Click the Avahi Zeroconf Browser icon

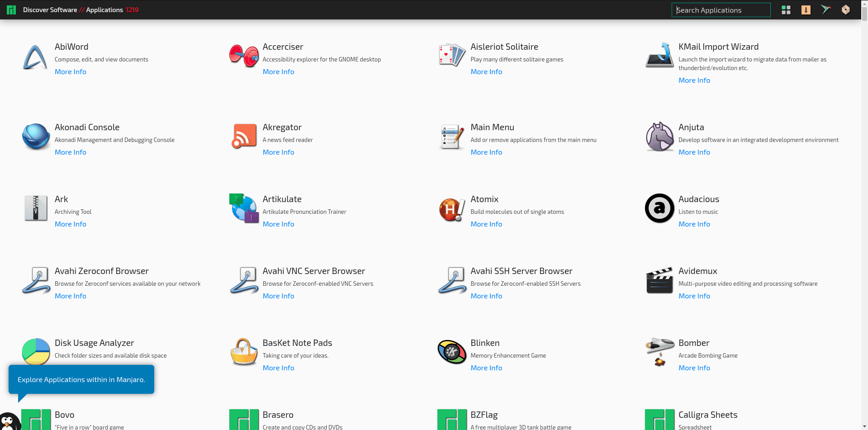(x=36, y=280)
